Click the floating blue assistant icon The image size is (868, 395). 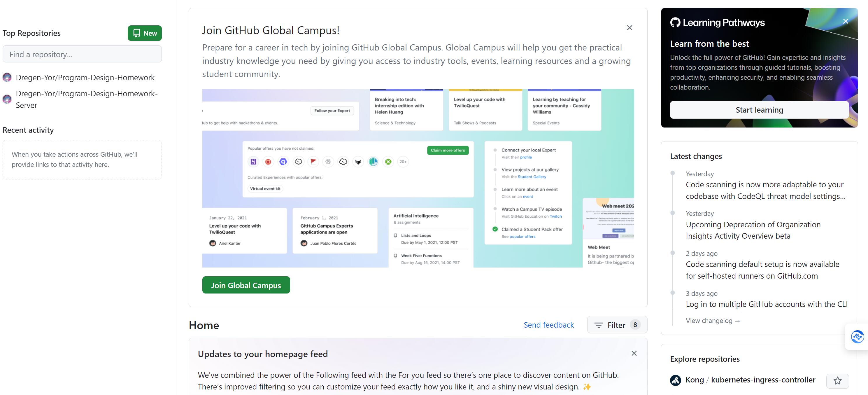tap(857, 336)
